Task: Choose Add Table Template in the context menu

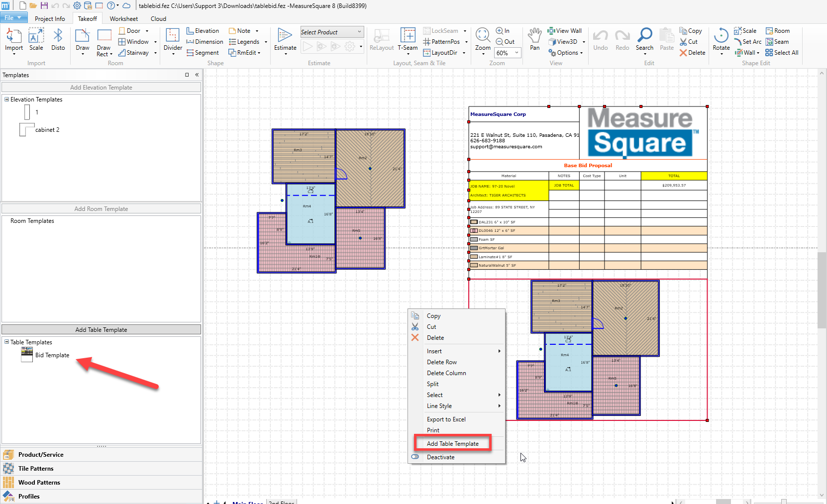Action: [453, 444]
